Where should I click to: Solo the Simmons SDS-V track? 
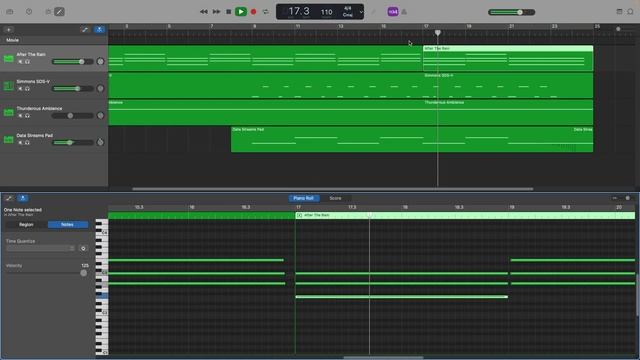27,89
